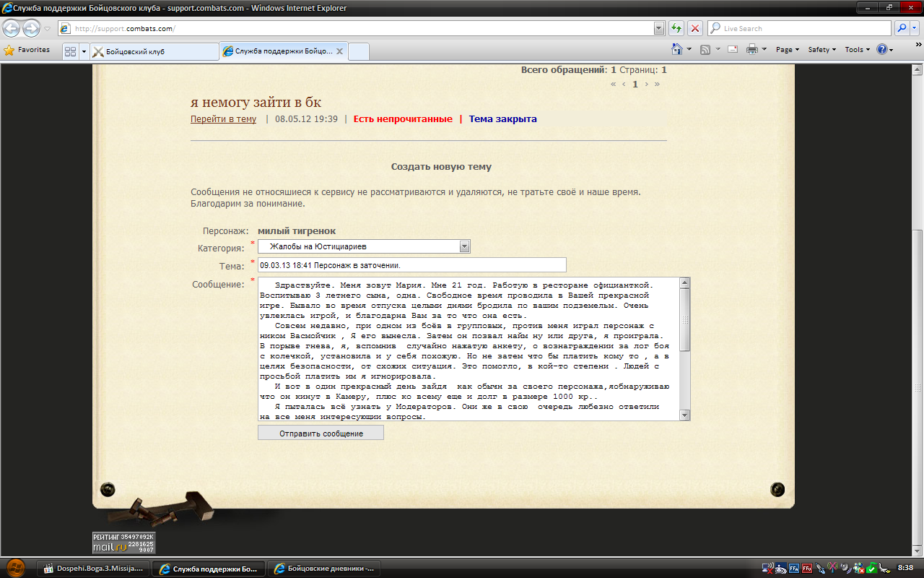Click the speaker volume tray icon
This screenshot has height=578, width=924.
tap(845, 568)
